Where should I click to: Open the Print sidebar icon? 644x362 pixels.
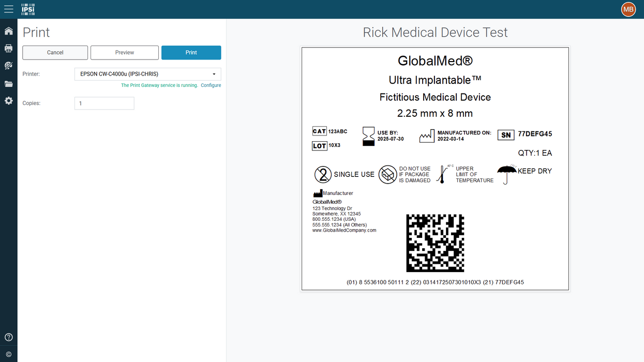(9, 48)
